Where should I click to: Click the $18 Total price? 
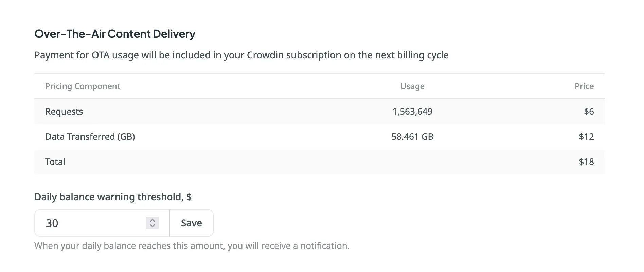587,161
